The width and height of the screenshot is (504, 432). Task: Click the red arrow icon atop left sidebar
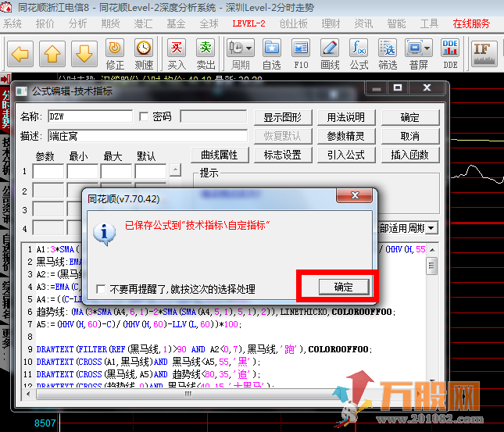point(5,79)
